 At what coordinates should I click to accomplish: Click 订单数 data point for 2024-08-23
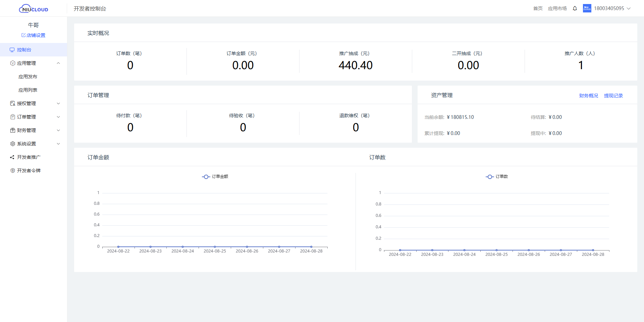[432, 250]
